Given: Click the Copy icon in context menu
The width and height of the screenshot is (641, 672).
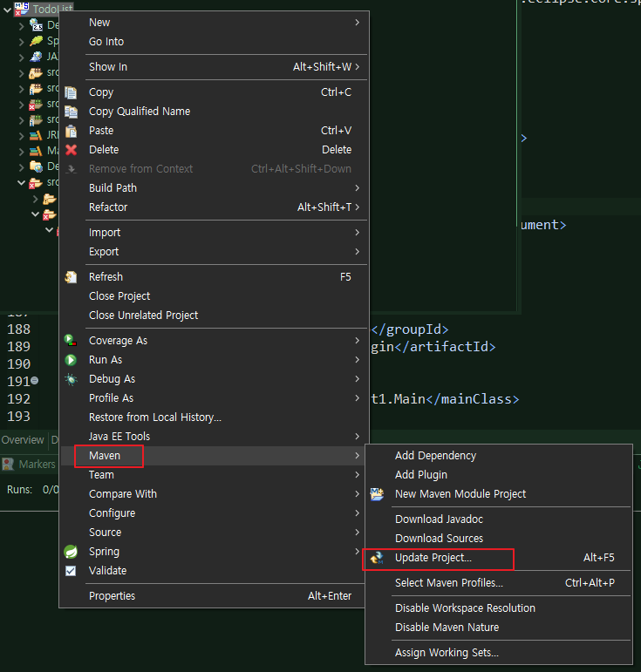Looking at the screenshot, I should tap(71, 92).
